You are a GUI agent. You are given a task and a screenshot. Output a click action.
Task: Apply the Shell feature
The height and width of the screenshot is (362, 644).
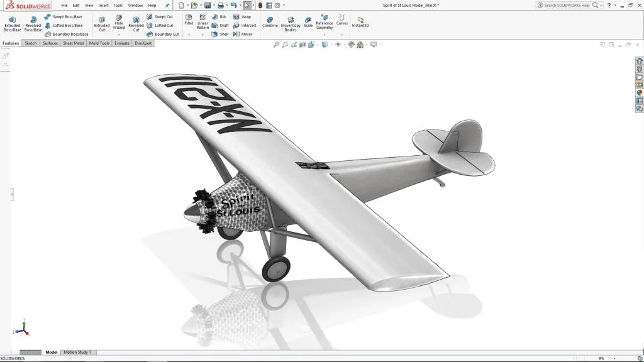pos(220,34)
